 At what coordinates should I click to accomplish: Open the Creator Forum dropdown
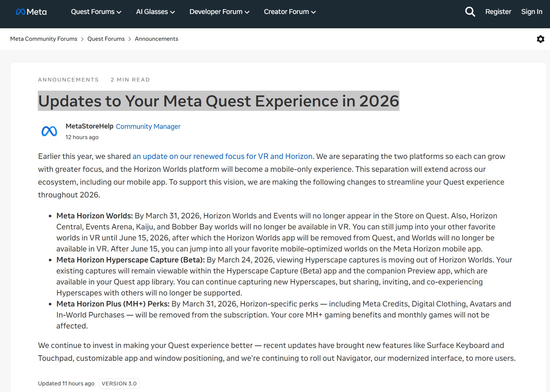click(x=290, y=12)
